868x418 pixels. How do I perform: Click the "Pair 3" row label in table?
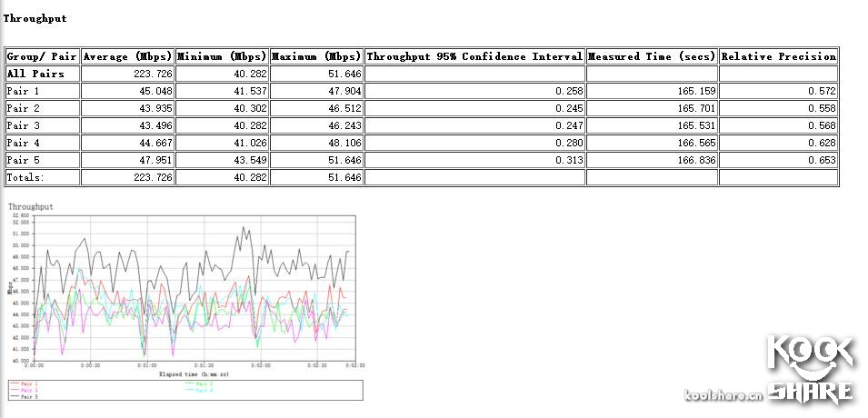[x=24, y=125]
